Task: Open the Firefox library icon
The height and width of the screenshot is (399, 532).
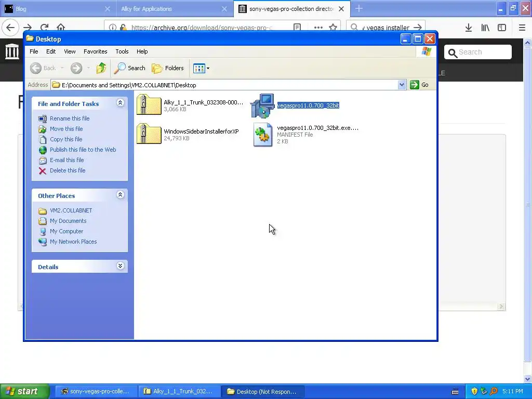Action: [x=485, y=28]
